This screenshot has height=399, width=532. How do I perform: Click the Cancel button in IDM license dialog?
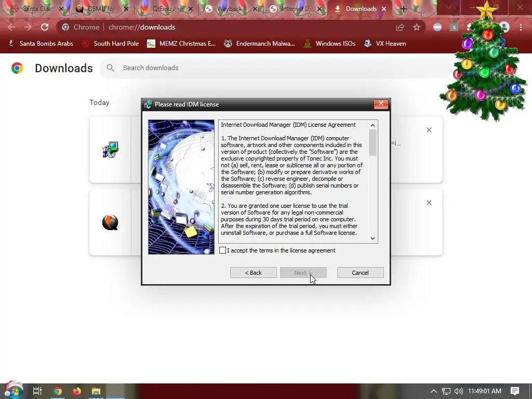point(361,273)
